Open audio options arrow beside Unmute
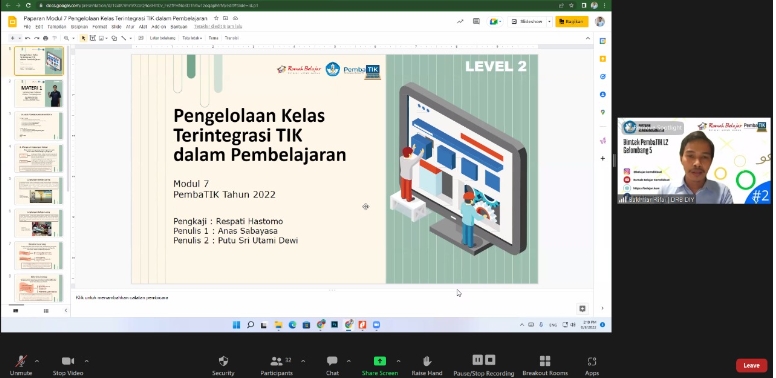 (37, 361)
